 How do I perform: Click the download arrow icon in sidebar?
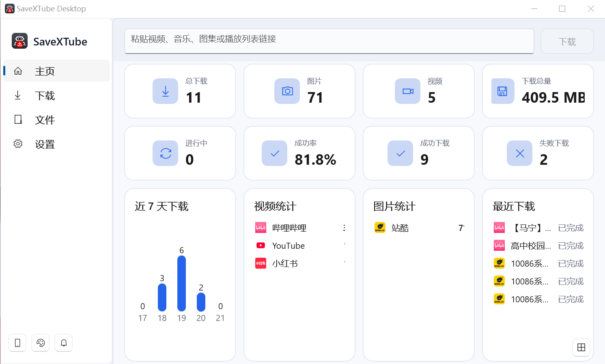coord(18,95)
